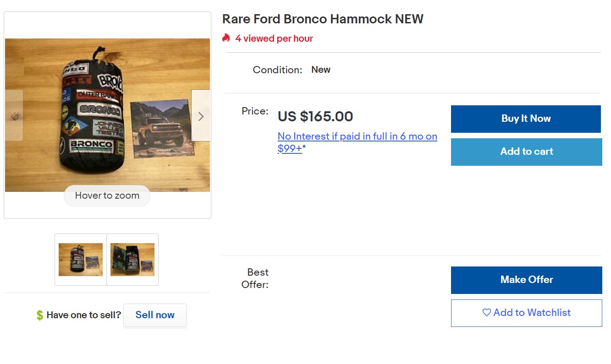Click the 4 viewed per hour text
Viewport: 611px width, 364px height.
(x=274, y=38)
